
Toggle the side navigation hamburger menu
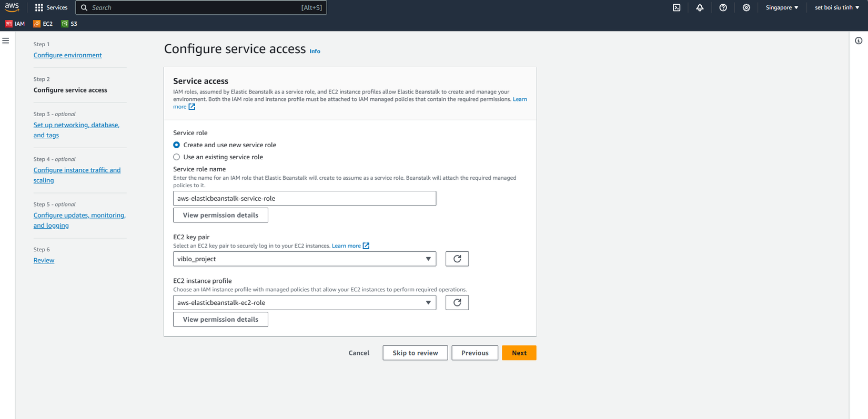6,40
